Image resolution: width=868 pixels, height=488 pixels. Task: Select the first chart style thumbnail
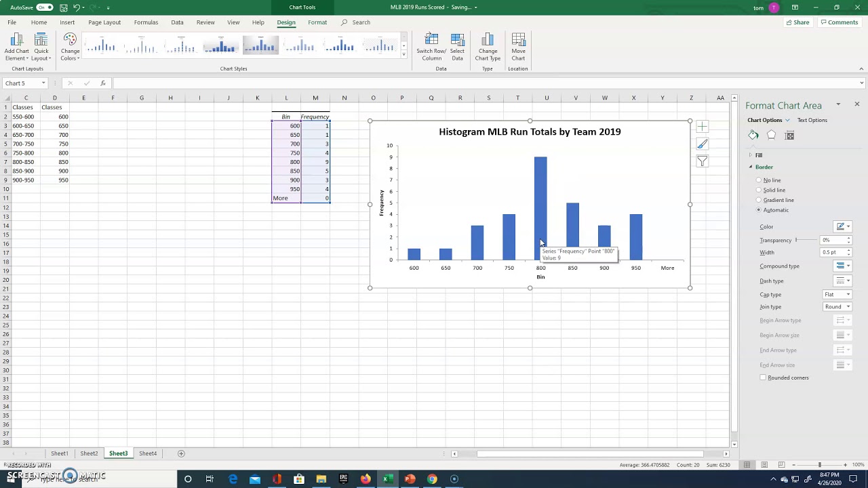coord(102,46)
